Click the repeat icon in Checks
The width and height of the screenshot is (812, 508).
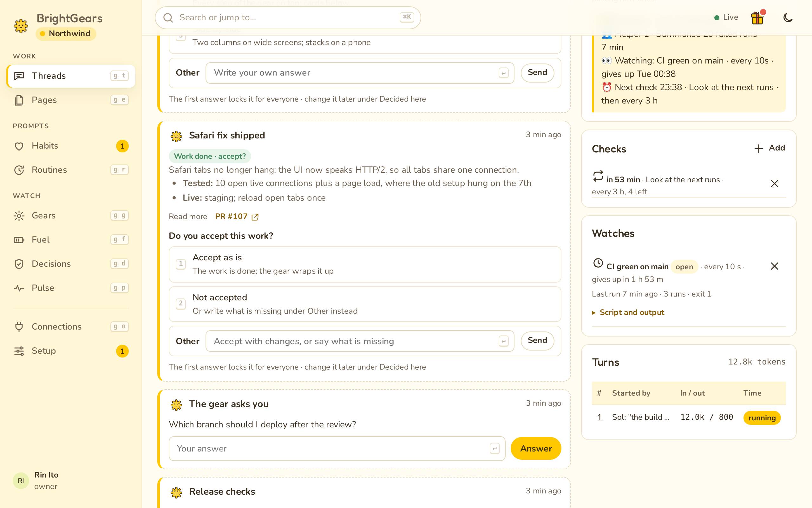point(598,176)
